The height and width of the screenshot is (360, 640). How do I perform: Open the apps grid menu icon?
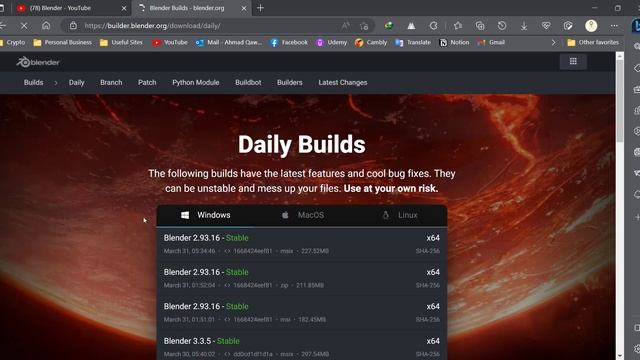573,61
